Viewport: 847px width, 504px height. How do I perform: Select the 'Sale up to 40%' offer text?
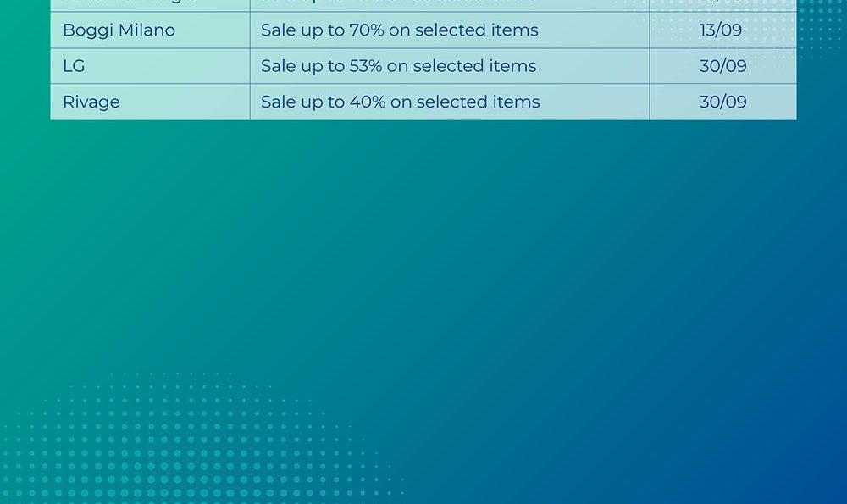click(x=400, y=102)
